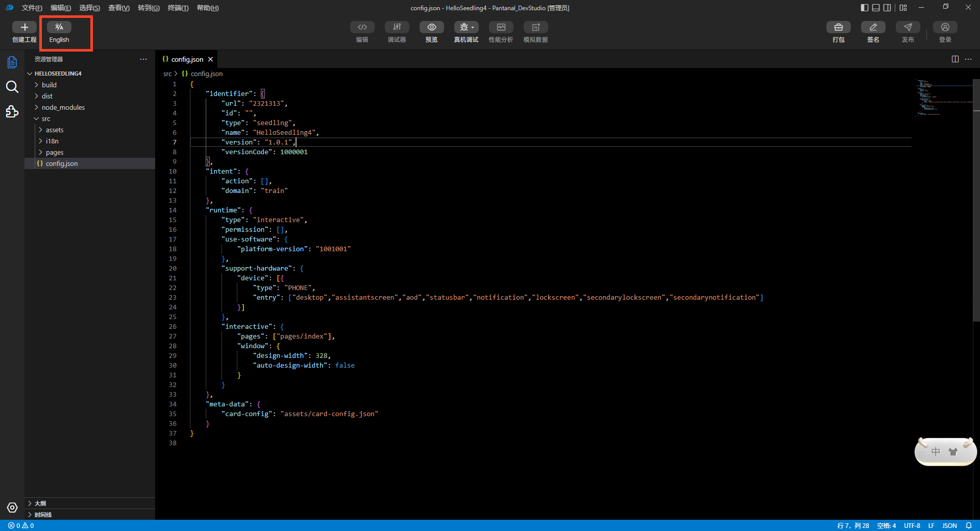Open the Extensions view in activity bar

12,111
